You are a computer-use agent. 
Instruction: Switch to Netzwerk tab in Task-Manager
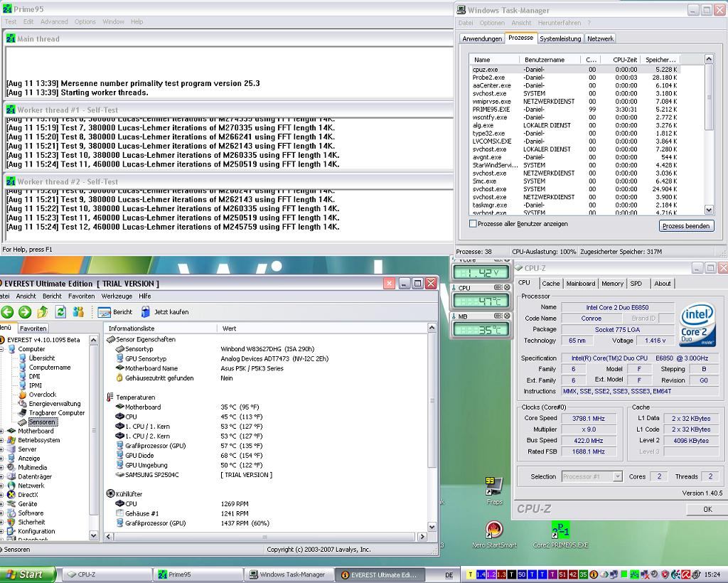pyautogui.click(x=600, y=39)
